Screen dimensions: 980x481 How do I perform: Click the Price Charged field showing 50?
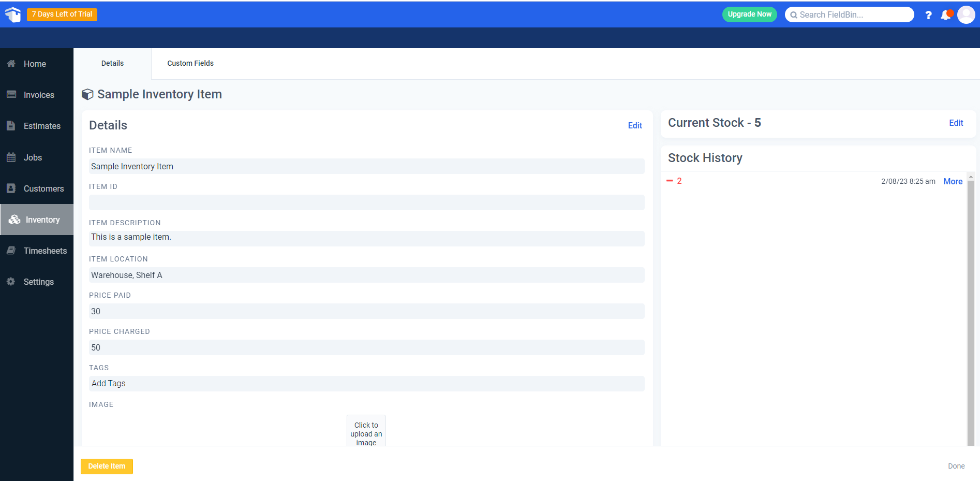pyautogui.click(x=367, y=347)
